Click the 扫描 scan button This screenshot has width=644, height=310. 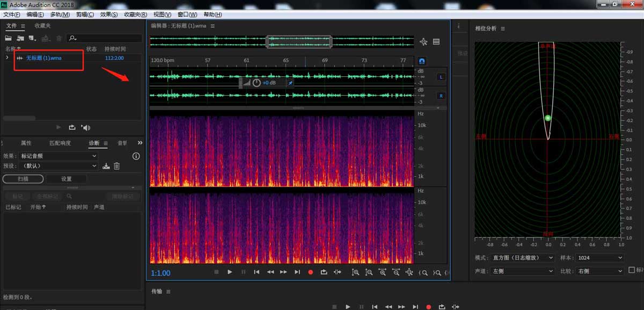coord(23,179)
